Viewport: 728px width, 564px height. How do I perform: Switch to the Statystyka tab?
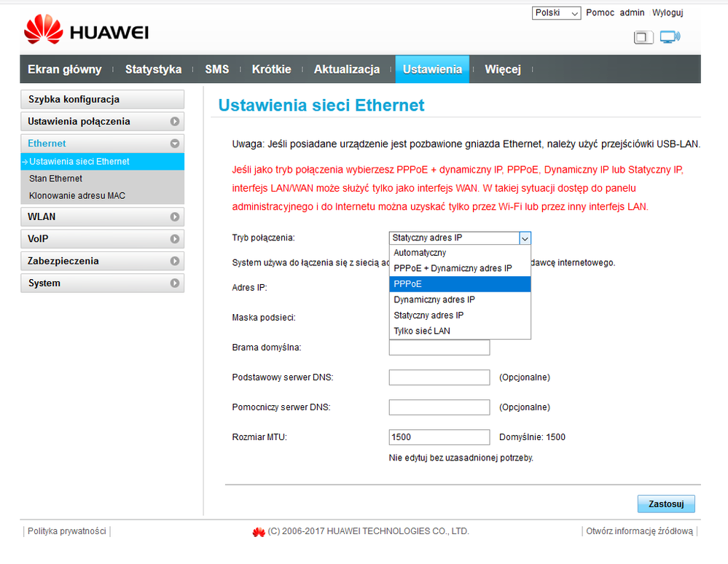(x=153, y=68)
